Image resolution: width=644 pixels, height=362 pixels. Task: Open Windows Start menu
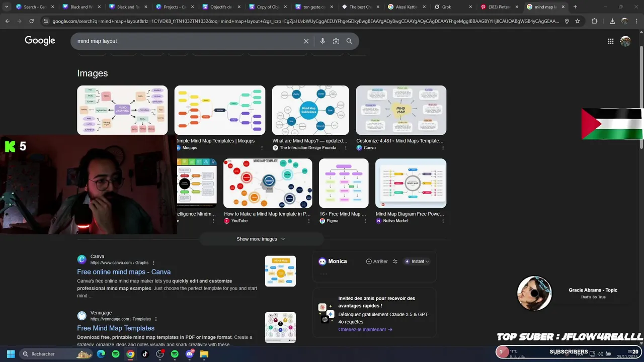tap(11, 354)
